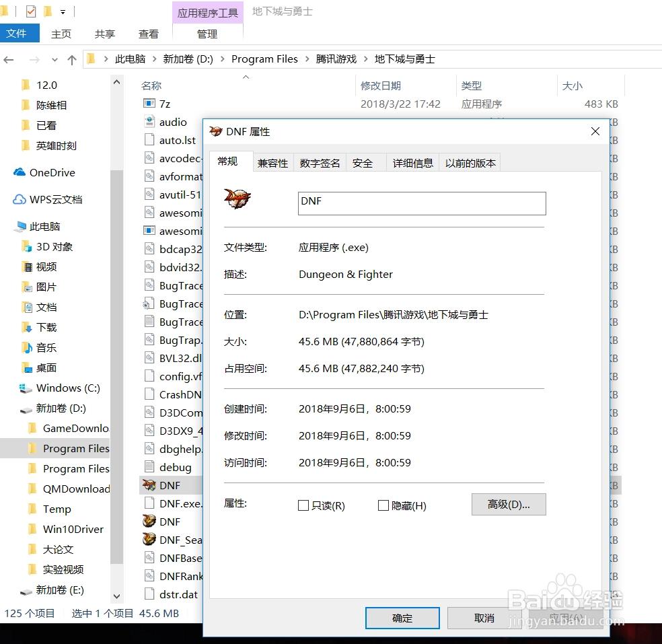
Task: Expand breadcrumb chevron after Program Files
Action: (x=307, y=59)
